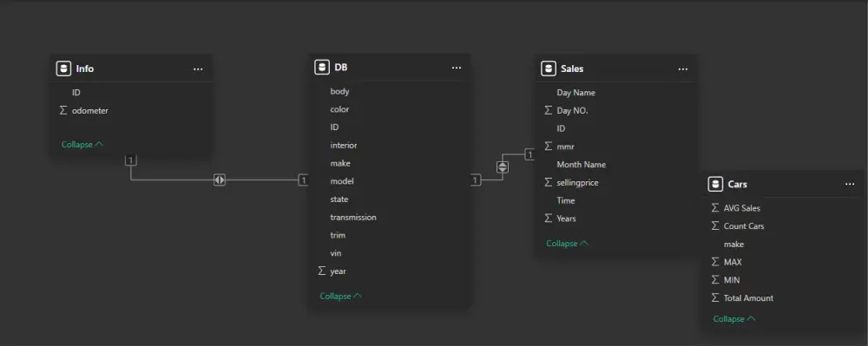
Task: Click the sigma icon beside AVG Sales
Action: [x=716, y=208]
